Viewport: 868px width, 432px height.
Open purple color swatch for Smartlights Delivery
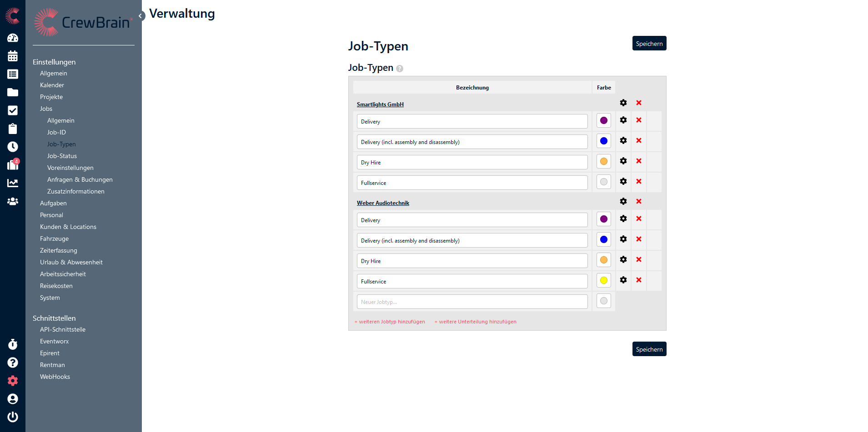[x=603, y=121]
